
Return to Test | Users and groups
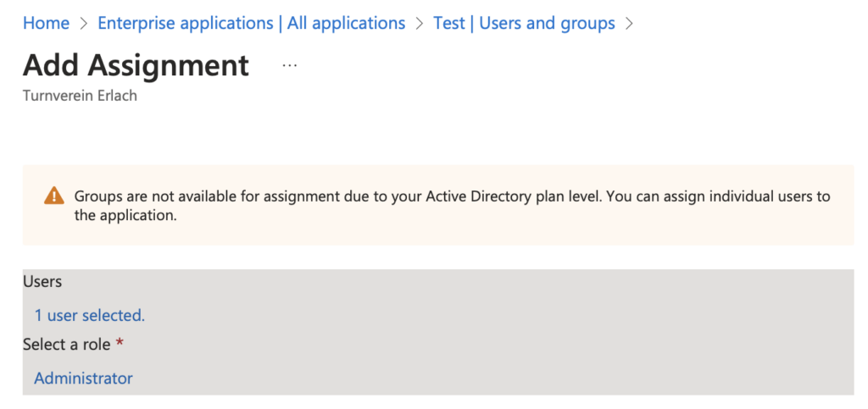click(x=524, y=23)
